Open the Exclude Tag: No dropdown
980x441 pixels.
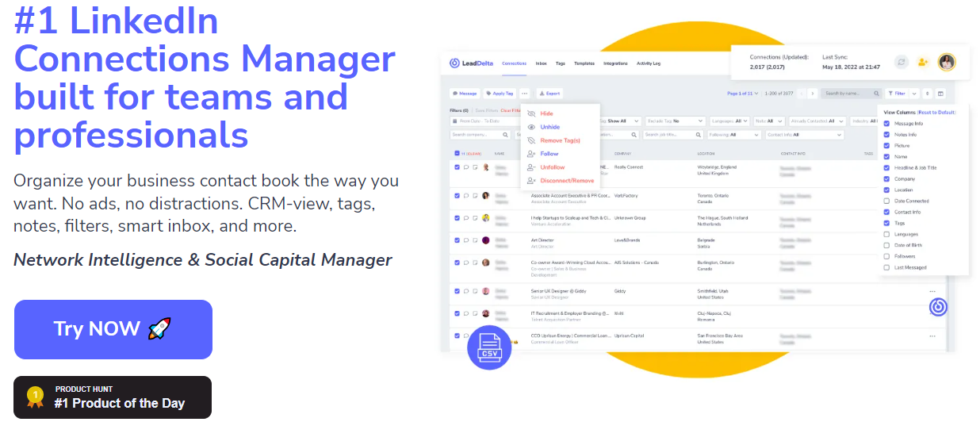pyautogui.click(x=675, y=121)
